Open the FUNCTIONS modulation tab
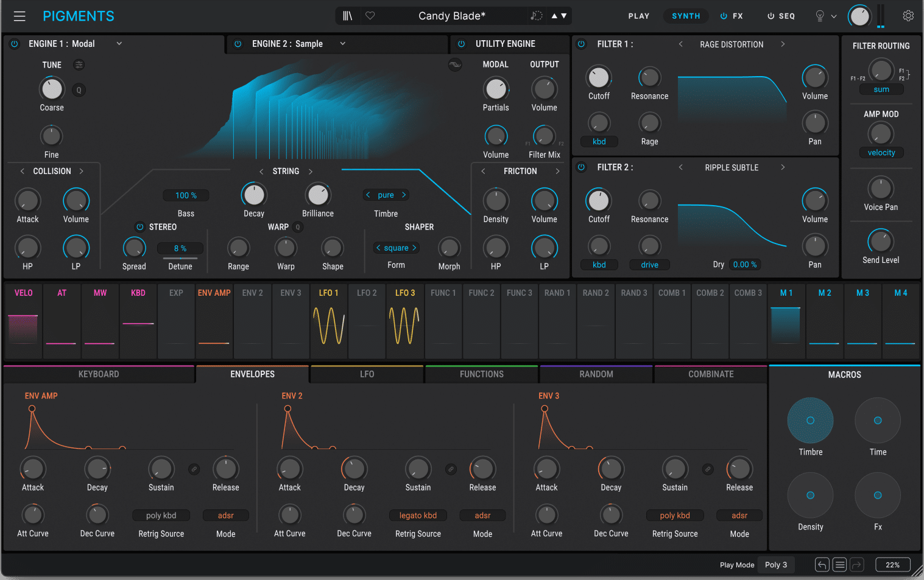This screenshot has height=580, width=924. click(482, 374)
